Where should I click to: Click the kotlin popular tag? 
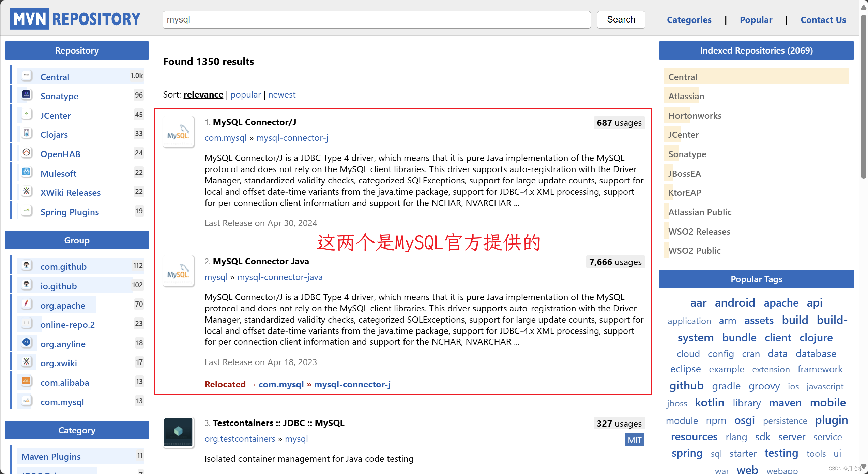tap(710, 403)
